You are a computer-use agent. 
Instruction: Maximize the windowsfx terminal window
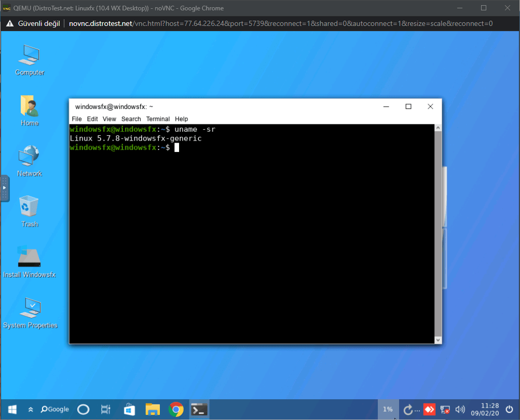tap(408, 107)
